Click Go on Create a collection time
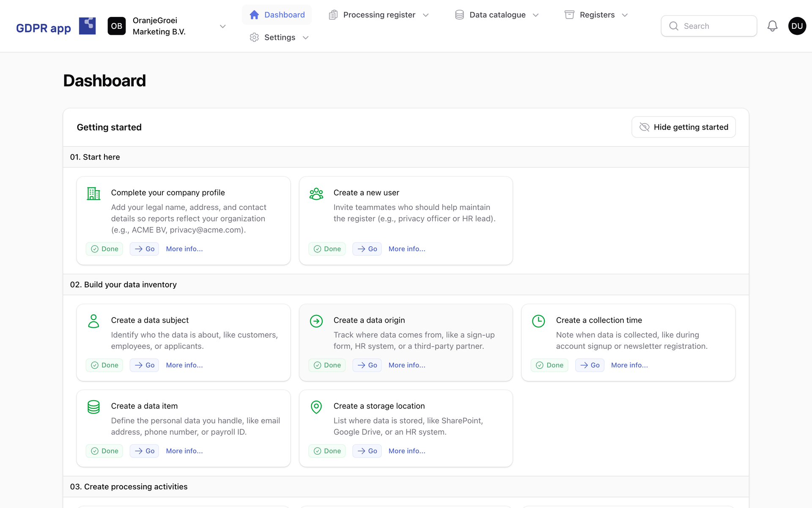 tap(590, 365)
